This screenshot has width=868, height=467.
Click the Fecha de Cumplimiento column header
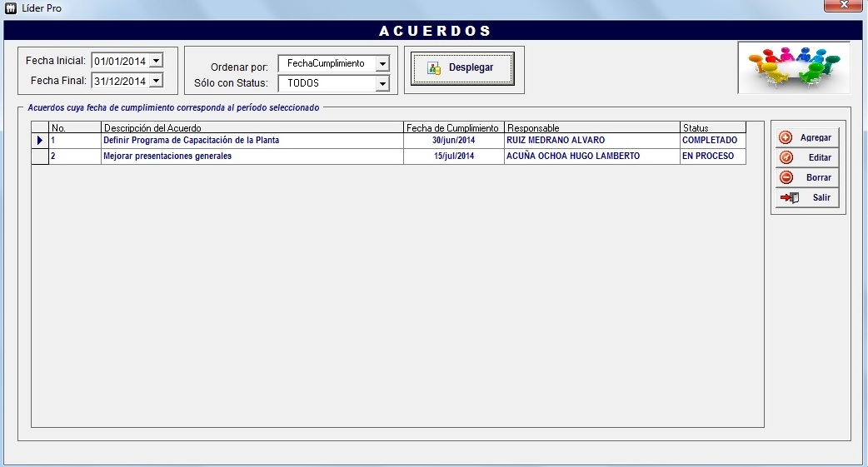click(x=453, y=128)
